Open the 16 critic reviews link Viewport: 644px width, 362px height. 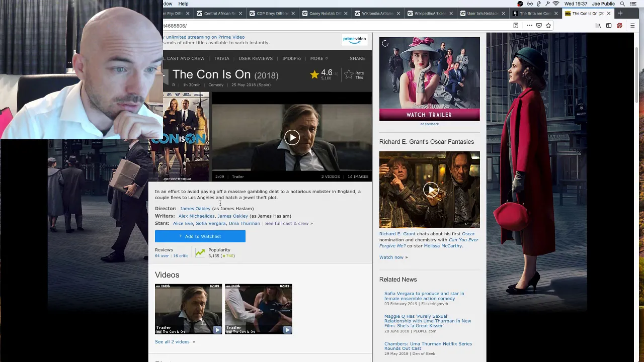[181, 256]
